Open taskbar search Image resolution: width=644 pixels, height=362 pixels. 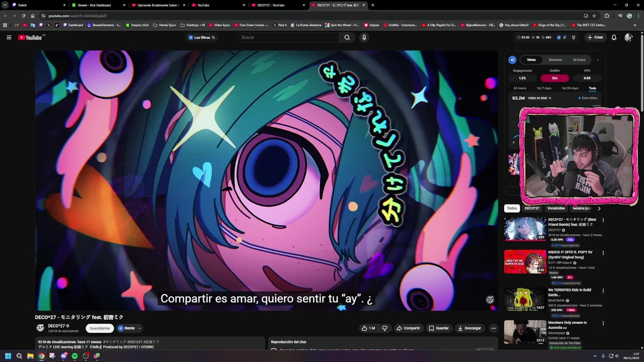(19, 356)
